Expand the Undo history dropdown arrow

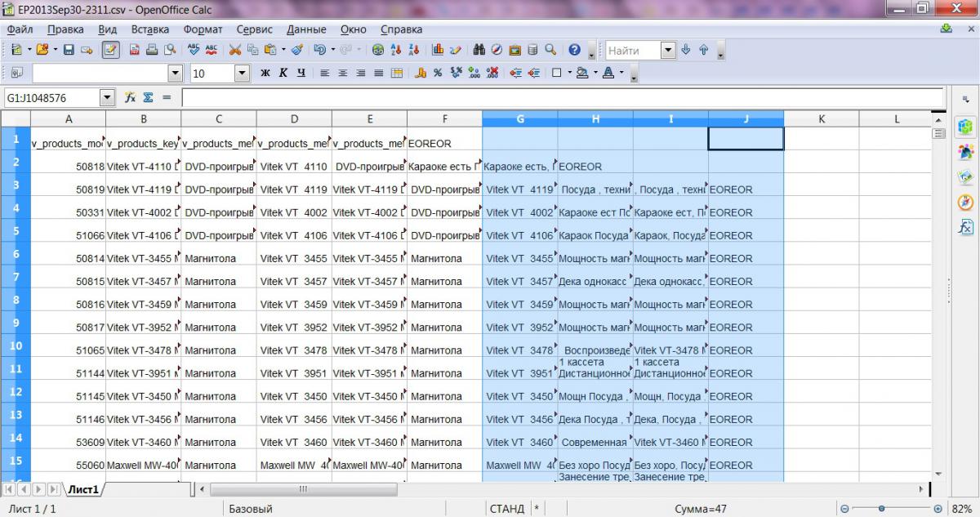click(333, 50)
